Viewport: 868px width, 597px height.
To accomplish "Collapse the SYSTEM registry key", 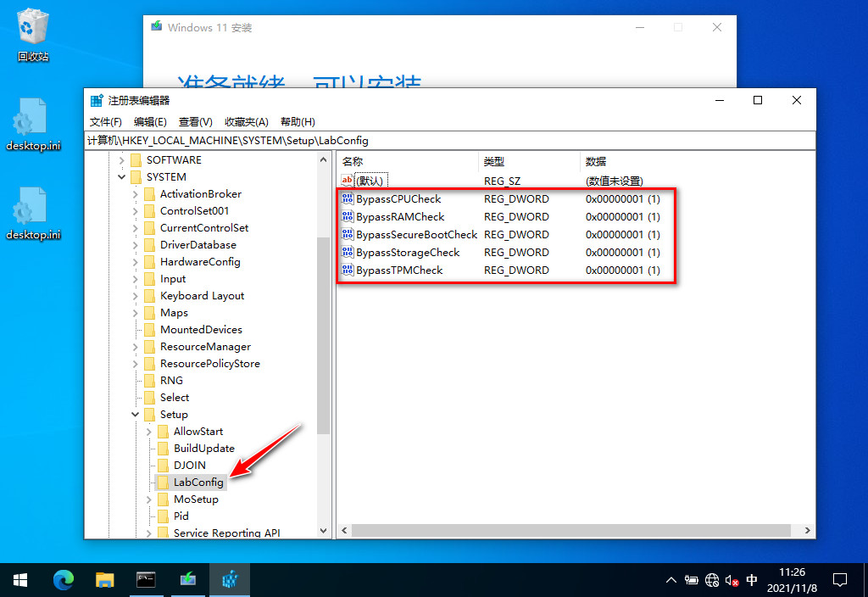I will pyautogui.click(x=121, y=177).
